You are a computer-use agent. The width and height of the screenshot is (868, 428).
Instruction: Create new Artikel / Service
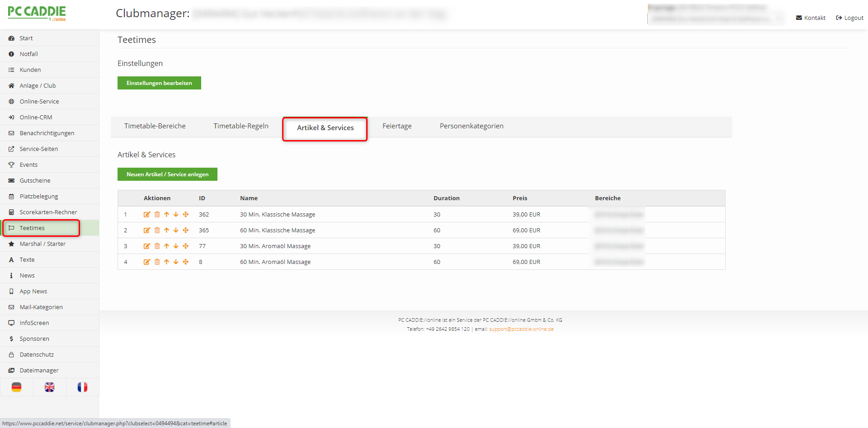tap(167, 174)
